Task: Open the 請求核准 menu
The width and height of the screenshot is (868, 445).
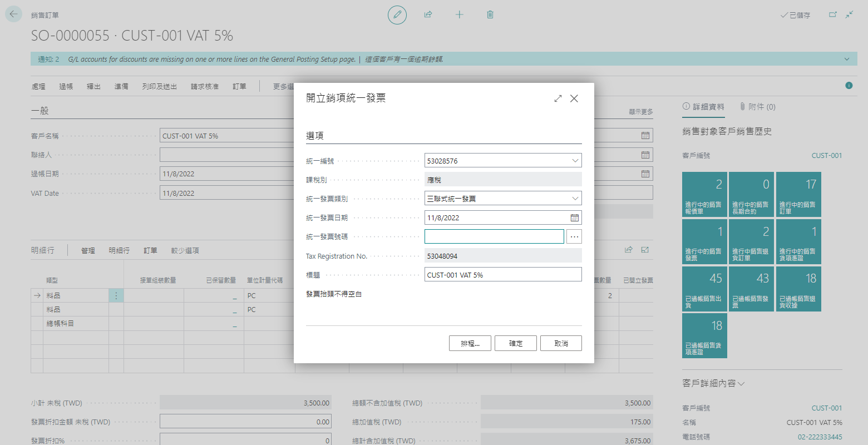Action: (x=205, y=87)
